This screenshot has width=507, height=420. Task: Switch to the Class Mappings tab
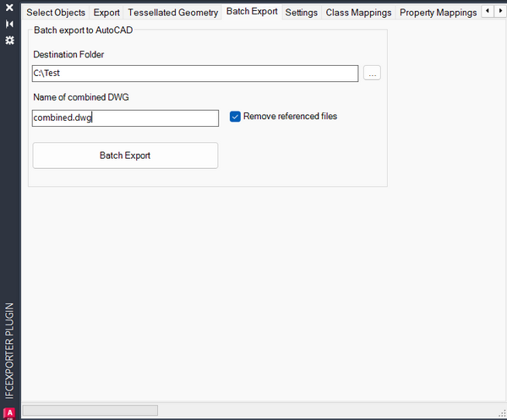pos(358,13)
